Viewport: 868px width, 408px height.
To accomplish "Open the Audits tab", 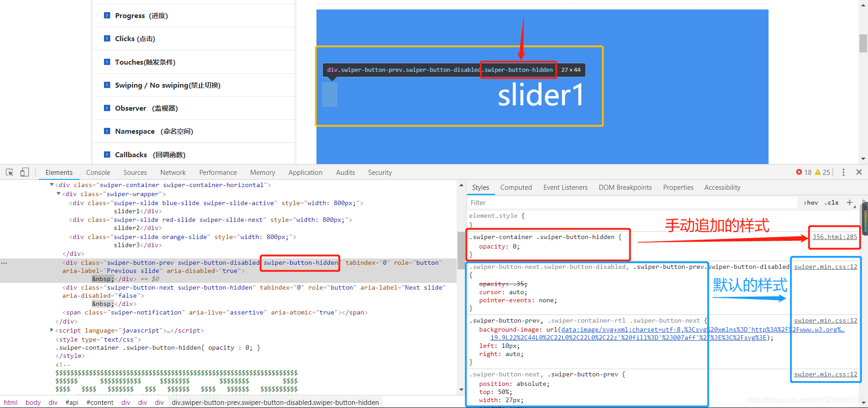I will coord(345,173).
